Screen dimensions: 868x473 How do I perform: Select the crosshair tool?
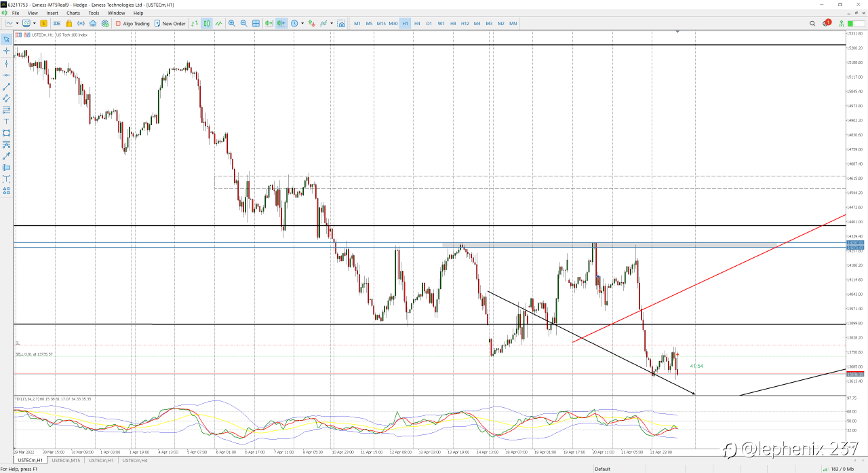click(7, 51)
